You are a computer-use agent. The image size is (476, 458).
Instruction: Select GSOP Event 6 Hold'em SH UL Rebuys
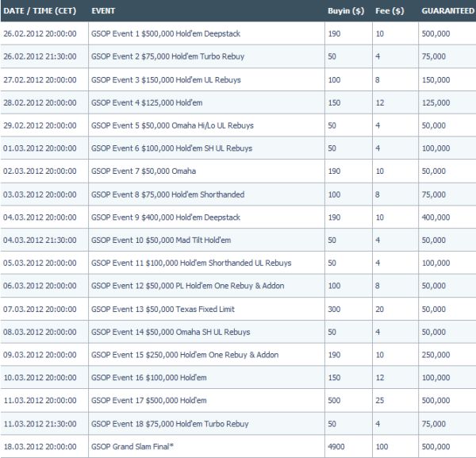[172, 148]
